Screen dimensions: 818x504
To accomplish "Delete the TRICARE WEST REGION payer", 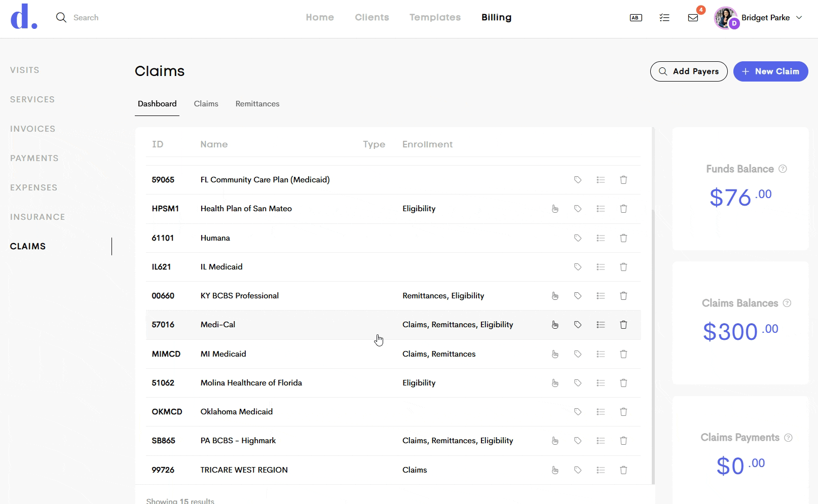I will coord(623,470).
